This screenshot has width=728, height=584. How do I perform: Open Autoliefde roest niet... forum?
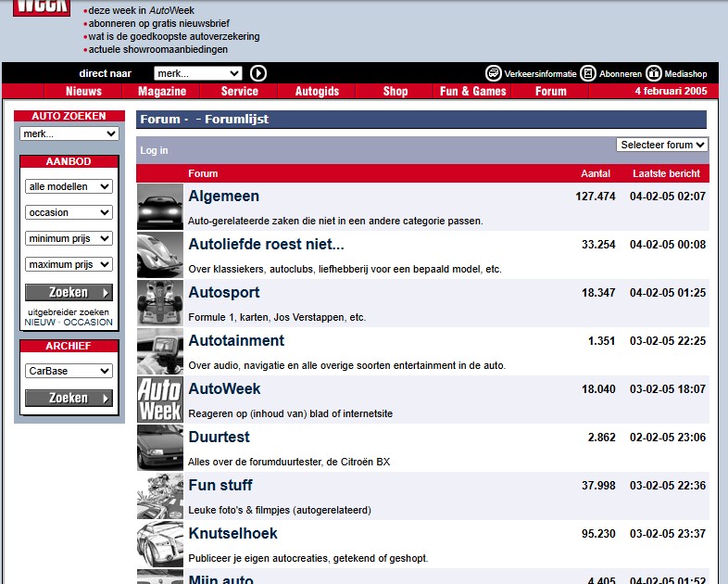coord(266,245)
